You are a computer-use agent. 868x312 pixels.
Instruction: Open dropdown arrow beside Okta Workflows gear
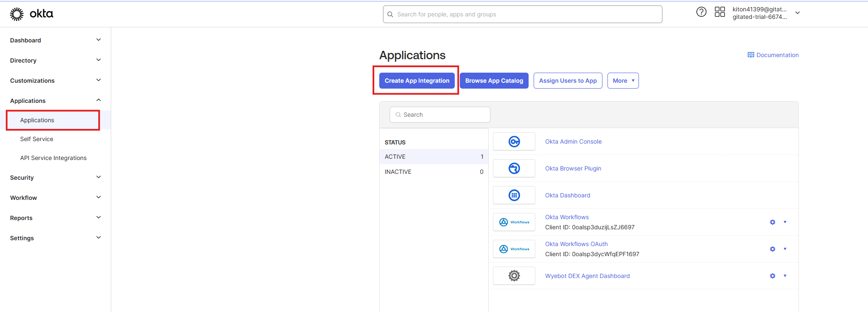coord(785,222)
